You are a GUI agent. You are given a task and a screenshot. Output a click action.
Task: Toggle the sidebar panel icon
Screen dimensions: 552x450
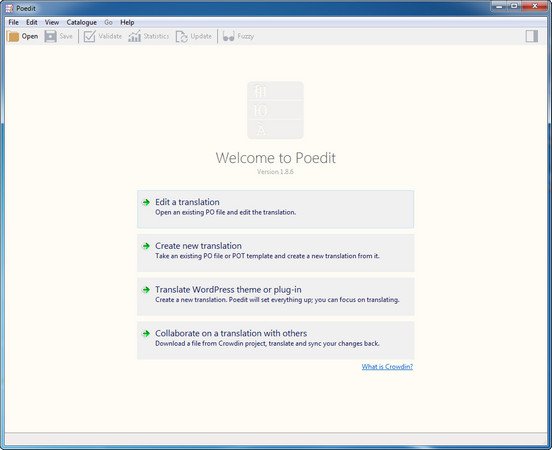click(532, 36)
